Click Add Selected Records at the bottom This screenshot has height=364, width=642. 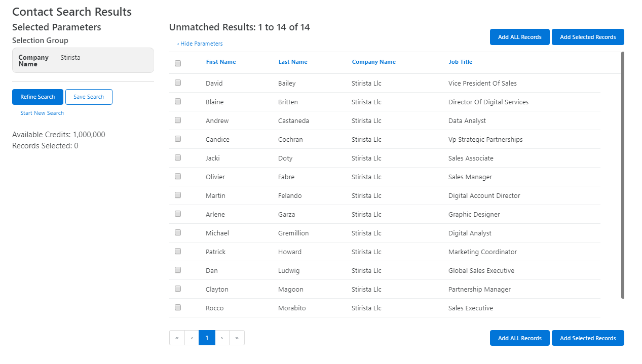pos(588,338)
